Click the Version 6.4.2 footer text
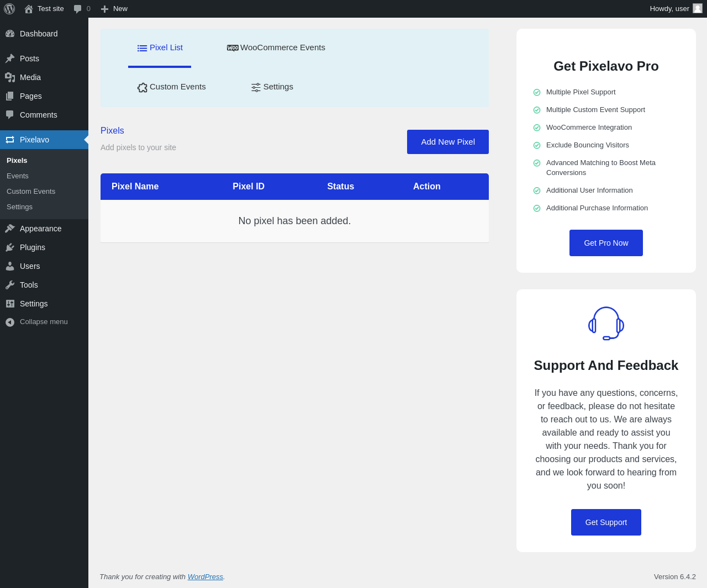Image resolution: width=707 pixels, height=588 pixels. pos(675,577)
